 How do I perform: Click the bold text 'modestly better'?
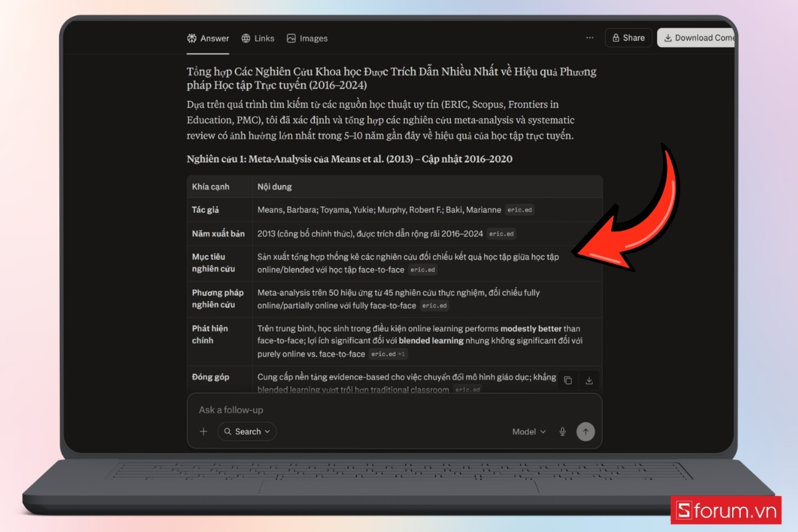tap(531, 329)
